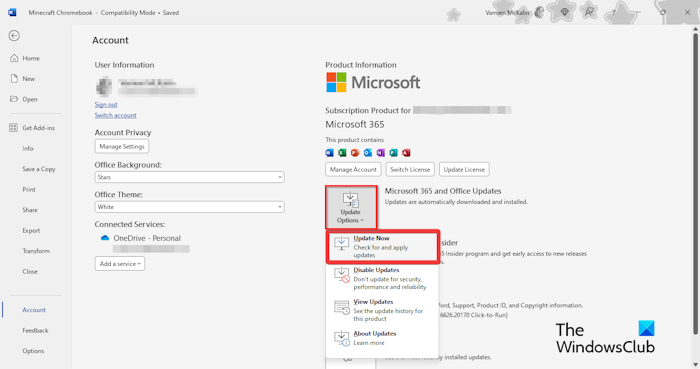Click the user profile picture in title bar

pos(539,12)
